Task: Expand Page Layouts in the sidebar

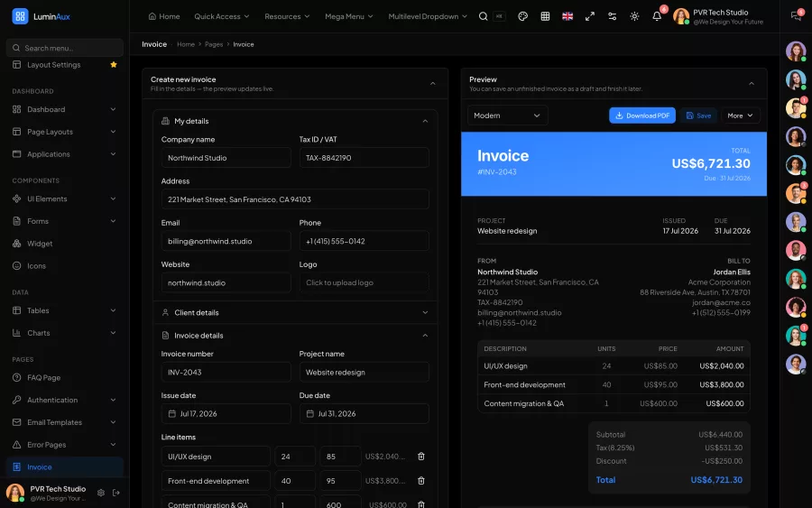Action: click(64, 132)
